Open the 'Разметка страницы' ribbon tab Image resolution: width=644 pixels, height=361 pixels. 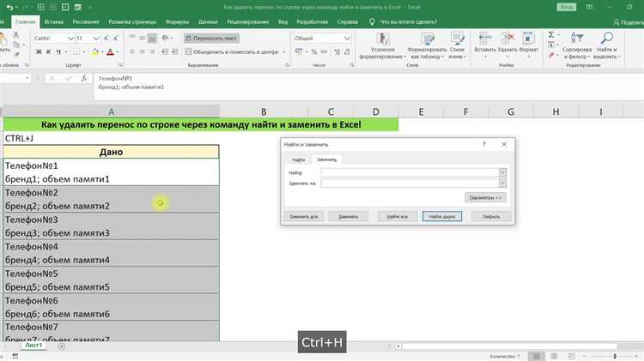(x=132, y=21)
